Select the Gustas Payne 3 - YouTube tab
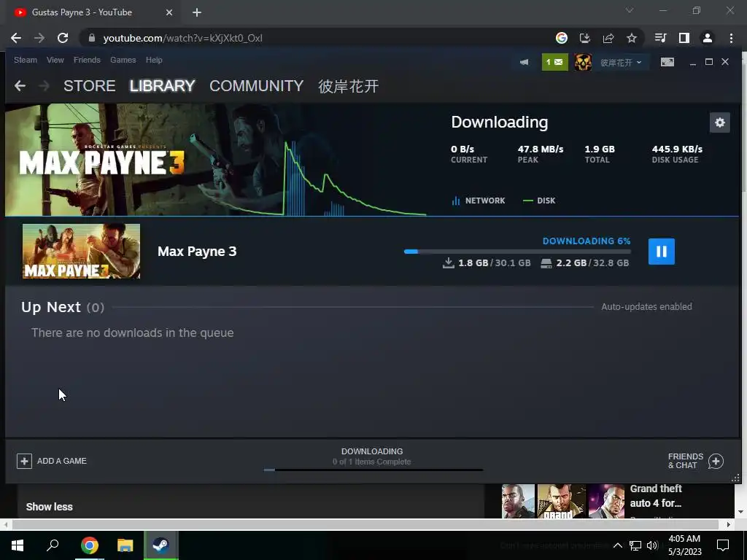The height and width of the screenshot is (560, 747). pos(93,12)
